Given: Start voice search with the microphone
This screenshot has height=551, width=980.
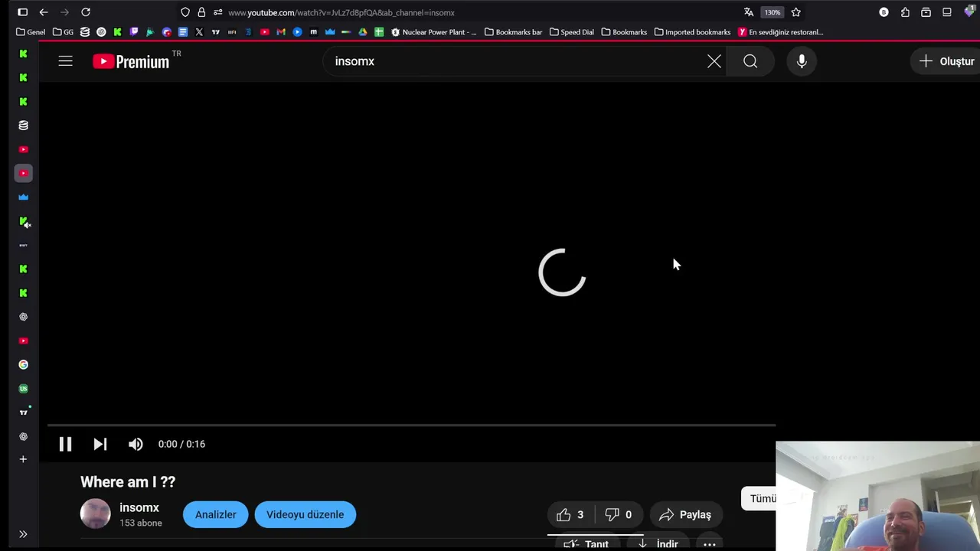Looking at the screenshot, I should coord(802,61).
